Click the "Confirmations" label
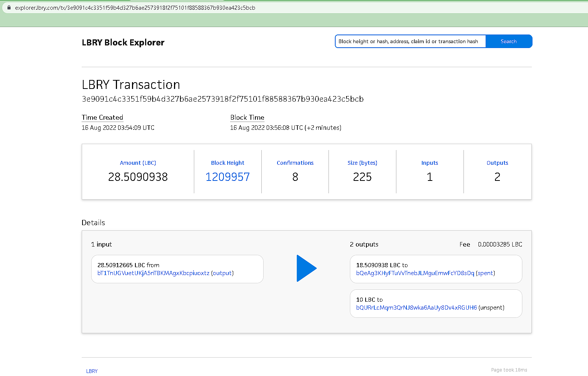 295,163
